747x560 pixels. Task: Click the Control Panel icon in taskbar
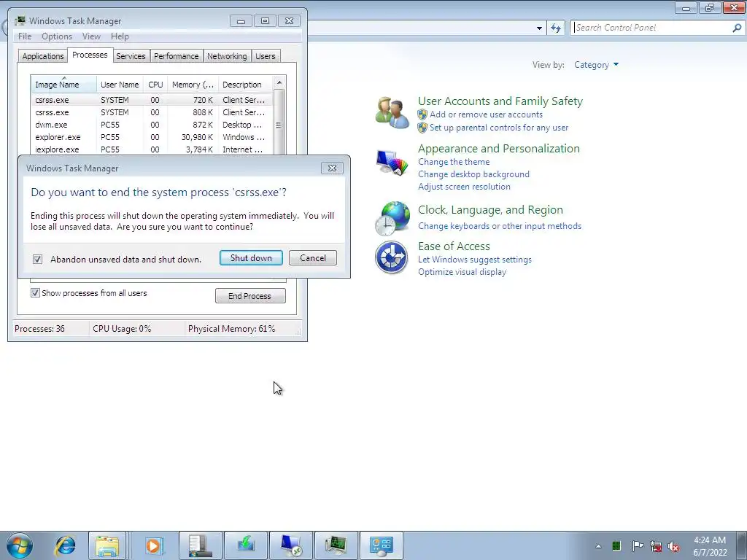381,545
